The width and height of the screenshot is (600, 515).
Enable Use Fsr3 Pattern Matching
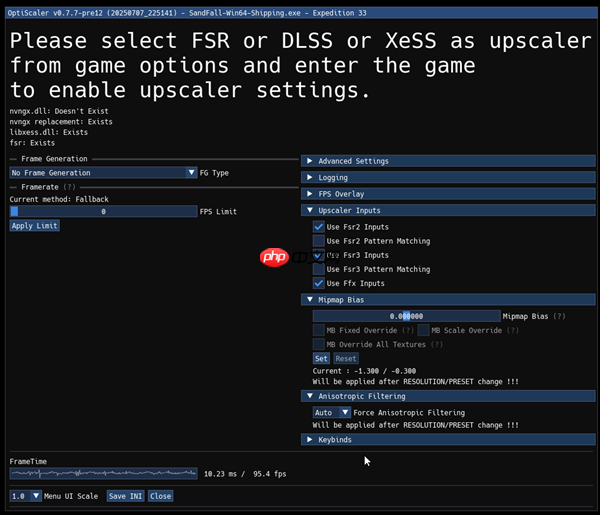click(x=319, y=269)
